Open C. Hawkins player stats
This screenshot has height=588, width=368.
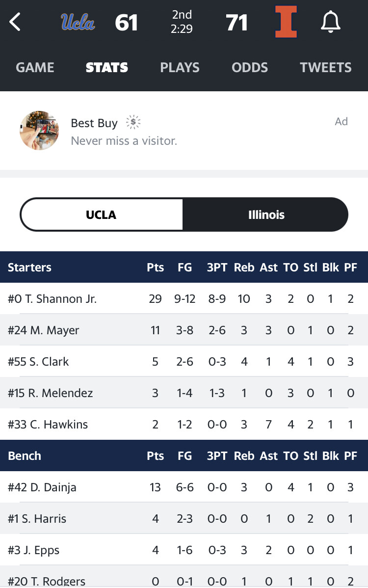pyautogui.click(x=48, y=425)
